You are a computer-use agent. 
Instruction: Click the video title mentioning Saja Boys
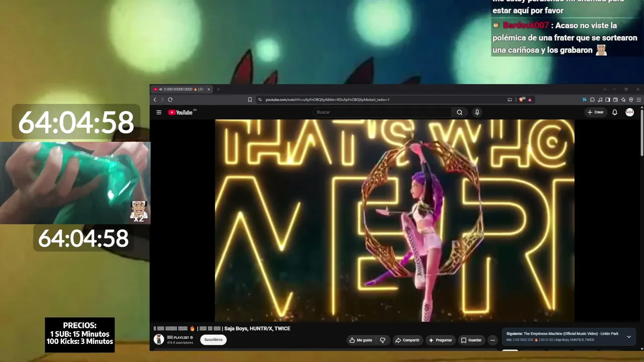[222, 328]
